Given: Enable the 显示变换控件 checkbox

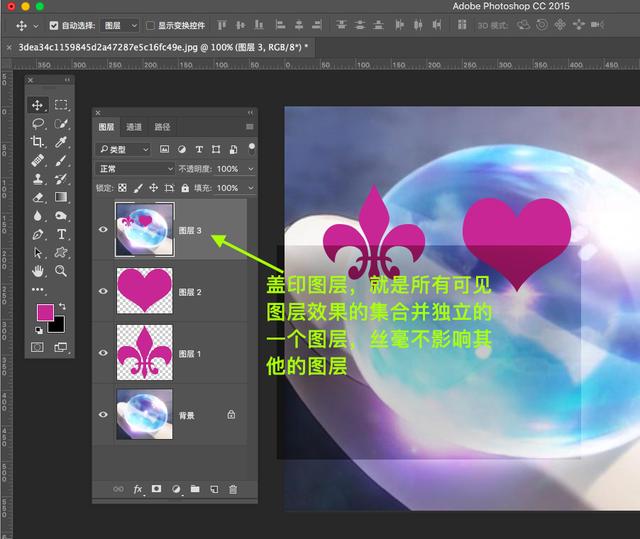Looking at the screenshot, I should (150, 26).
